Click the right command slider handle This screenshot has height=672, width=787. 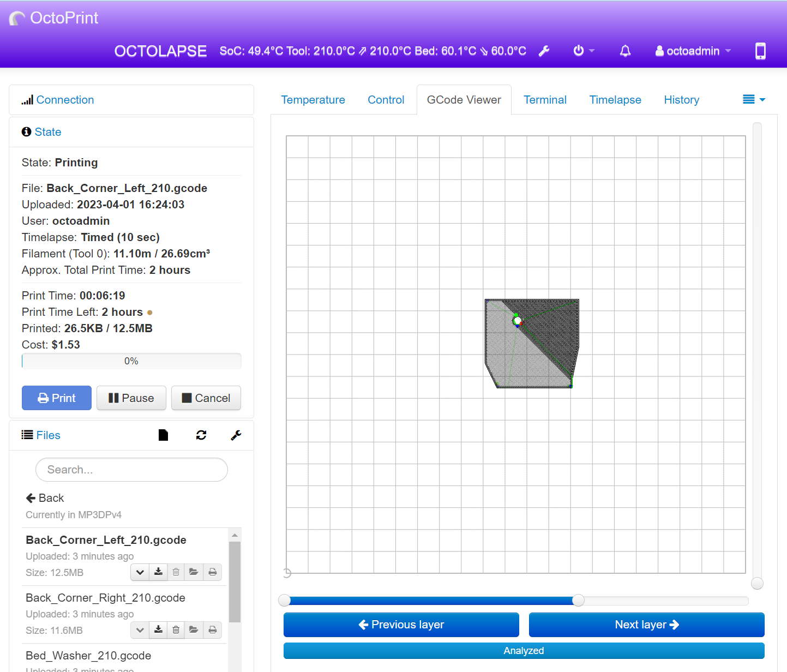coord(578,601)
